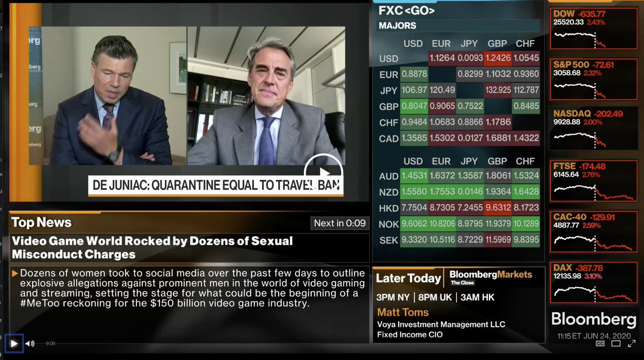The width and height of the screenshot is (644, 360).
Task: Enter fullscreen with the expand arrows icon
Action: pos(632,343)
